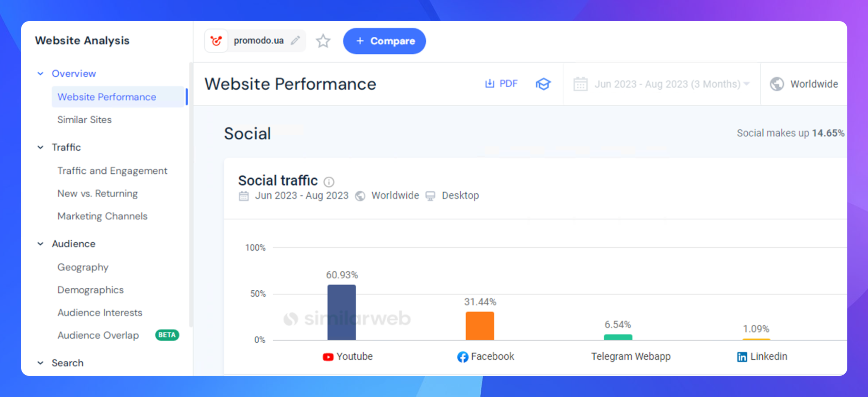Go to Marketing Channels page
Viewport: 868px width, 397px height.
pos(102,216)
